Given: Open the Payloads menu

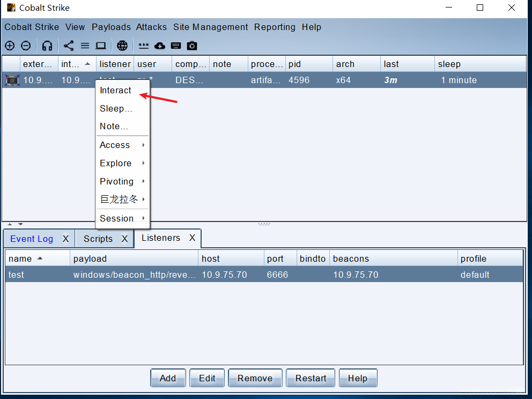Looking at the screenshot, I should pos(112,27).
